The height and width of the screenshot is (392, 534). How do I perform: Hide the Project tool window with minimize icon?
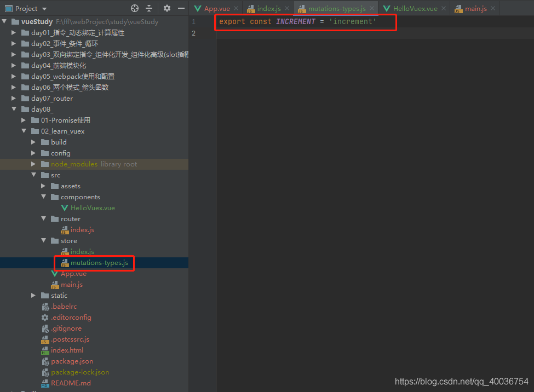coord(181,9)
